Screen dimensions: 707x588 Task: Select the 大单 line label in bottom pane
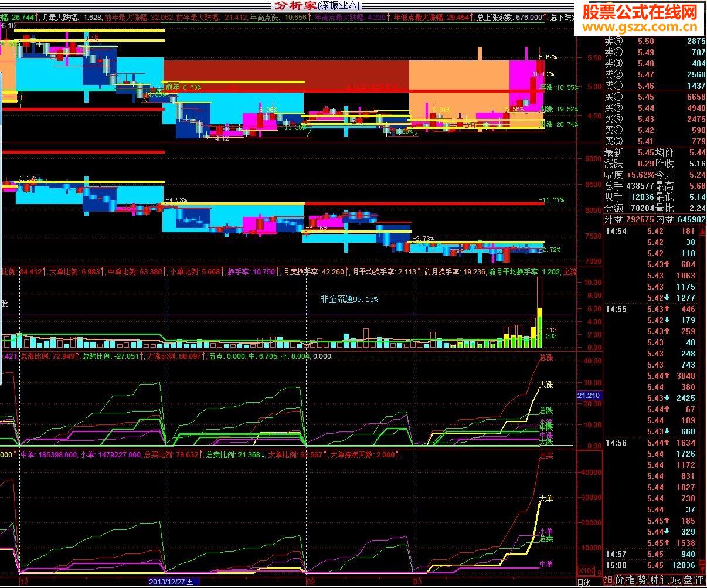(546, 498)
